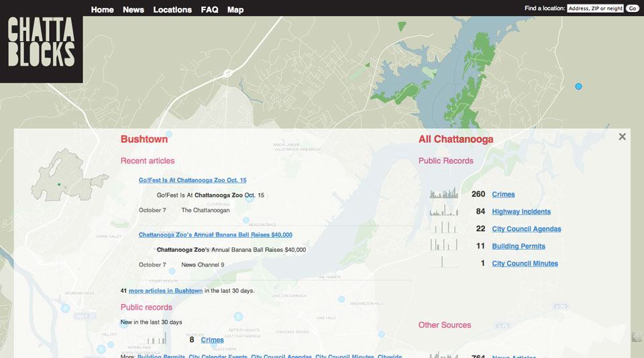Click the All Chattanooga heading
The height and width of the screenshot is (358, 644).
coord(456,139)
